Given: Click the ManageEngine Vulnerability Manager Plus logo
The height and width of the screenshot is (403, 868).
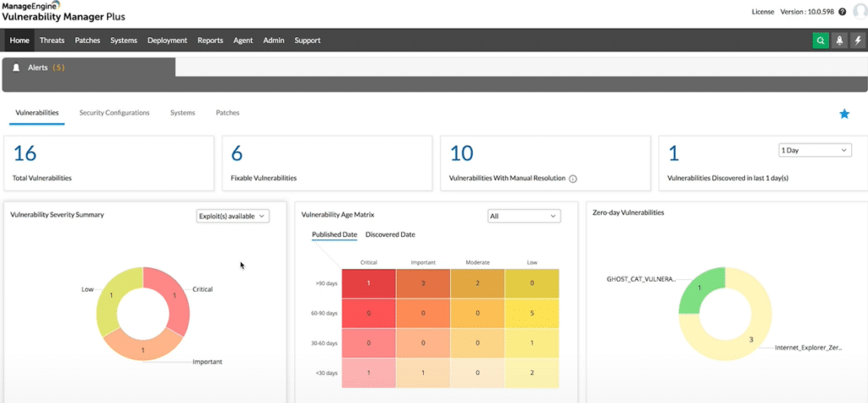Looking at the screenshot, I should point(63,11).
